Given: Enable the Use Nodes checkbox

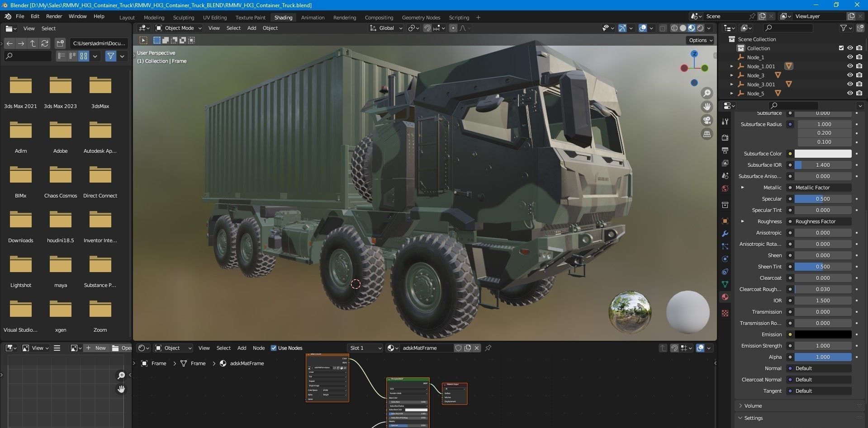Looking at the screenshot, I should [x=273, y=348].
